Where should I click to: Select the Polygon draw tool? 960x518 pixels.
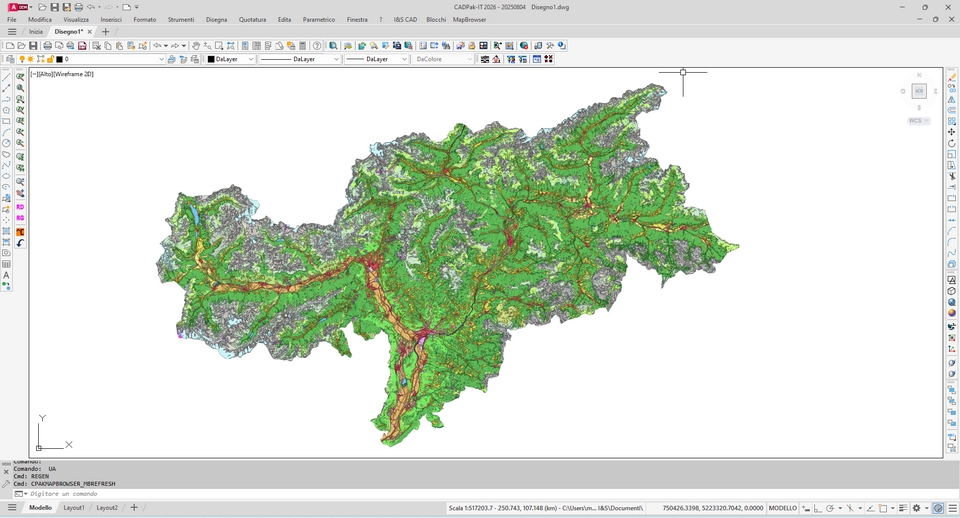(6, 110)
